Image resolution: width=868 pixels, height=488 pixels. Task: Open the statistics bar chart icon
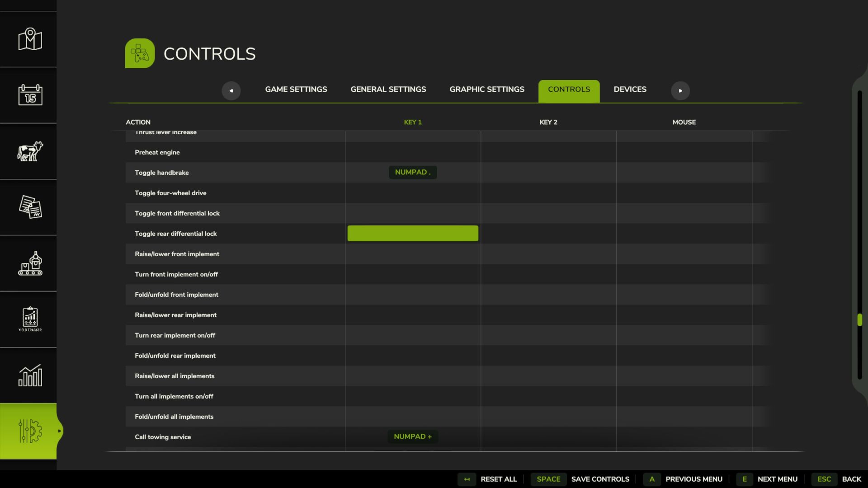30,375
